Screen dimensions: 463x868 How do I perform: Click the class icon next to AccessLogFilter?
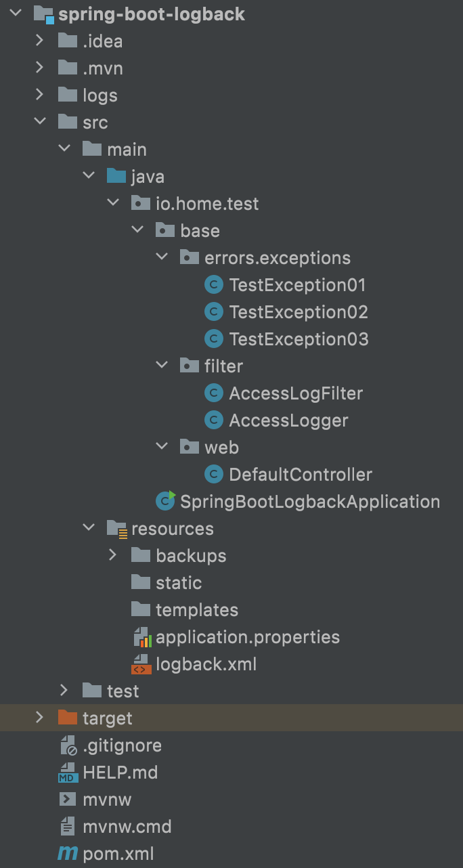coord(213,393)
